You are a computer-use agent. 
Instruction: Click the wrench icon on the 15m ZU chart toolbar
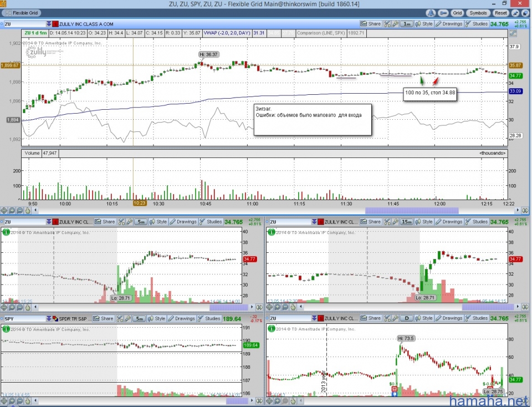click(x=395, y=222)
